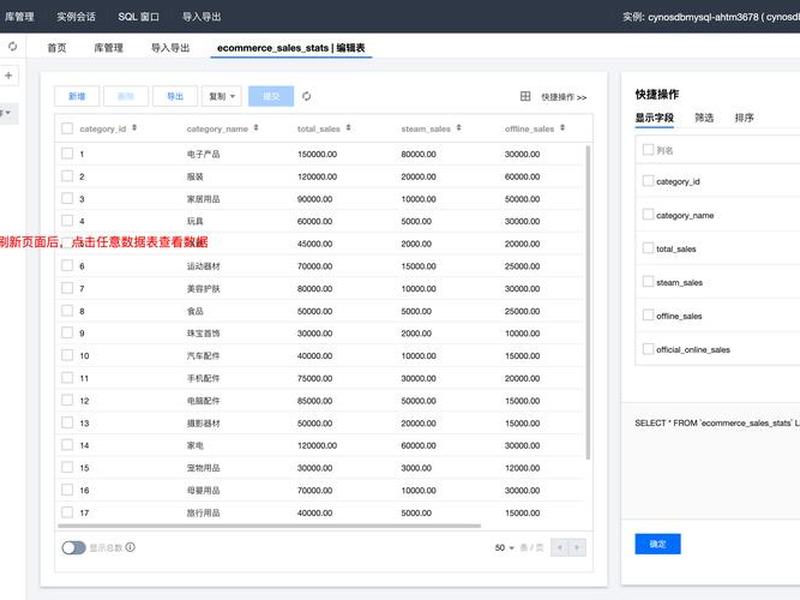Screen dimensions: 800x600
Task: Click the refresh icon in the left sidebar
Action: [x=13, y=46]
